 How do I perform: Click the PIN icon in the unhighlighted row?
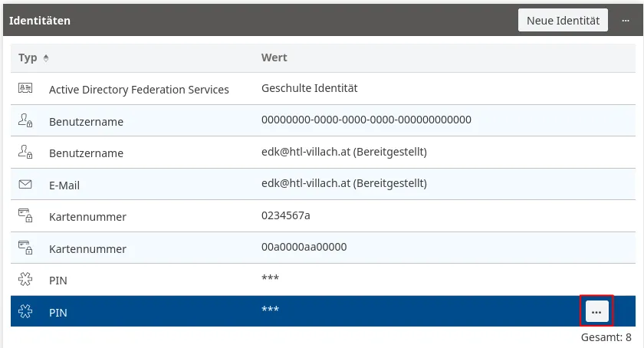pyautogui.click(x=25, y=280)
